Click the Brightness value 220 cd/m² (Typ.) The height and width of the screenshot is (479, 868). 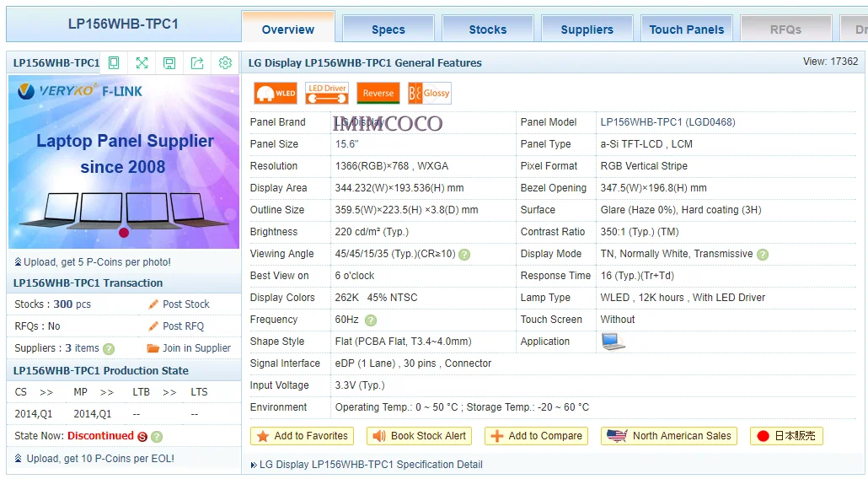pos(372,232)
